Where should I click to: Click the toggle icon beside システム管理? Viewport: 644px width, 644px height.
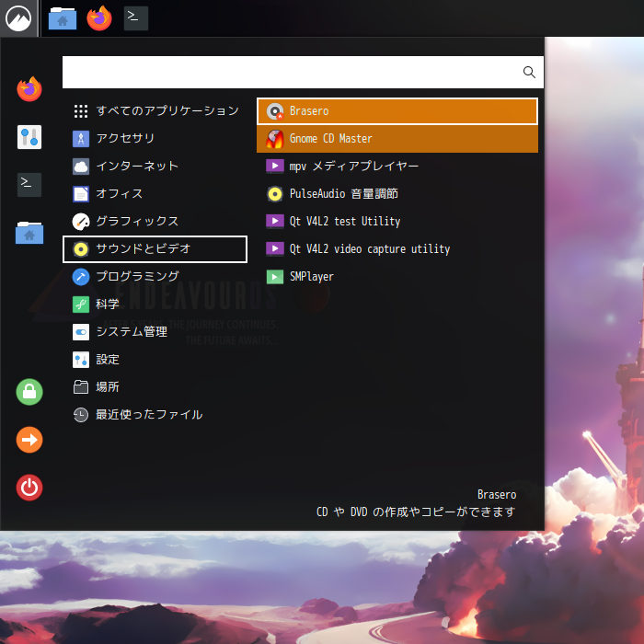[x=81, y=332]
